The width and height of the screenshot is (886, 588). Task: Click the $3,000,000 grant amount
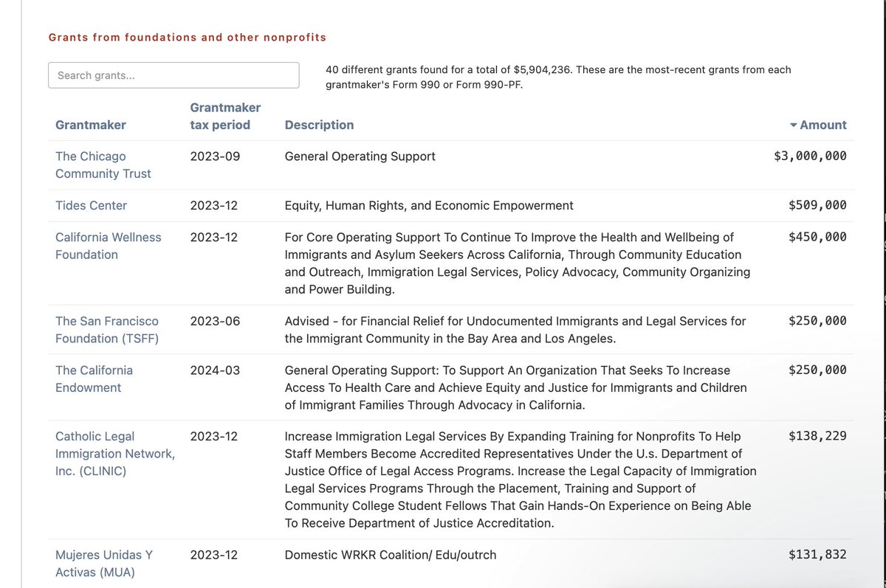810,156
